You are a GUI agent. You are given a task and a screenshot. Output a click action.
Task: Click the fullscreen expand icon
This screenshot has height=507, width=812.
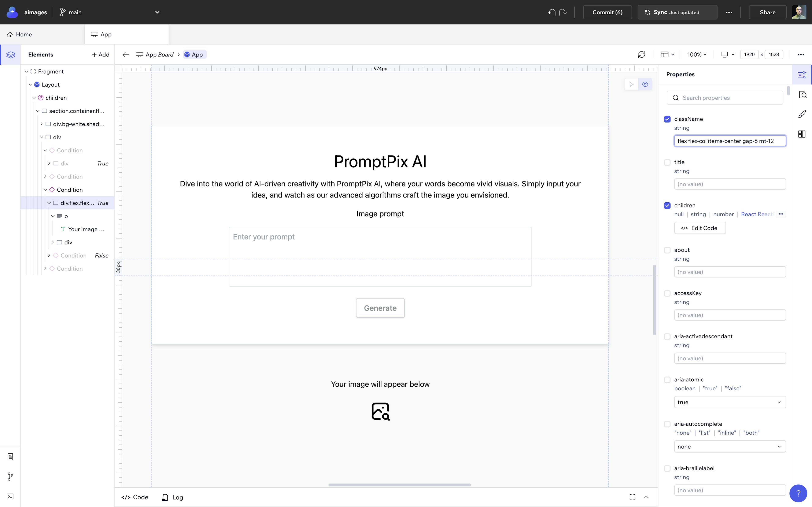632,497
